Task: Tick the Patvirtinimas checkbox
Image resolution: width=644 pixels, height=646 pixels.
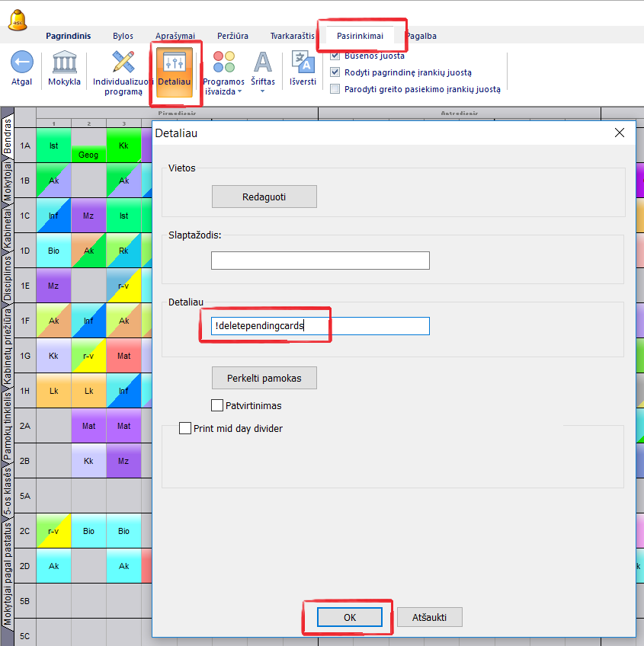Action: [x=217, y=405]
